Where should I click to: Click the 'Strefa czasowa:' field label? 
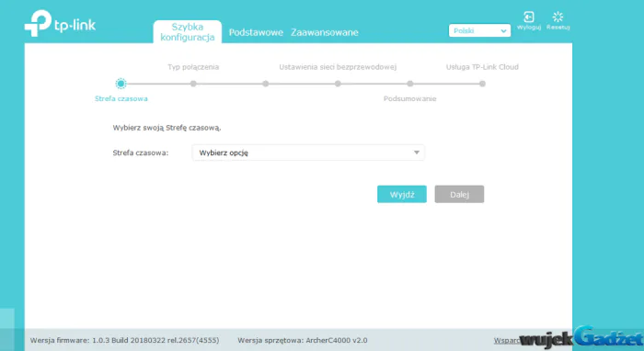pos(141,153)
